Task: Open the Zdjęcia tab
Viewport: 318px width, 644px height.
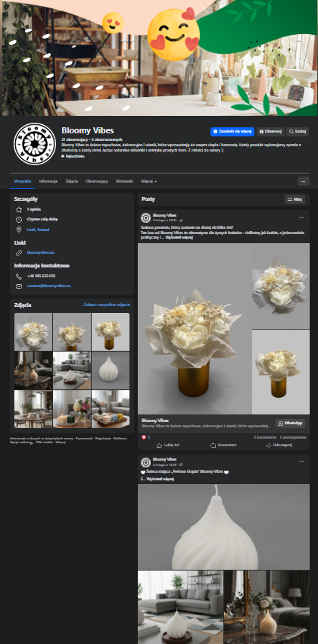Action: tap(71, 181)
